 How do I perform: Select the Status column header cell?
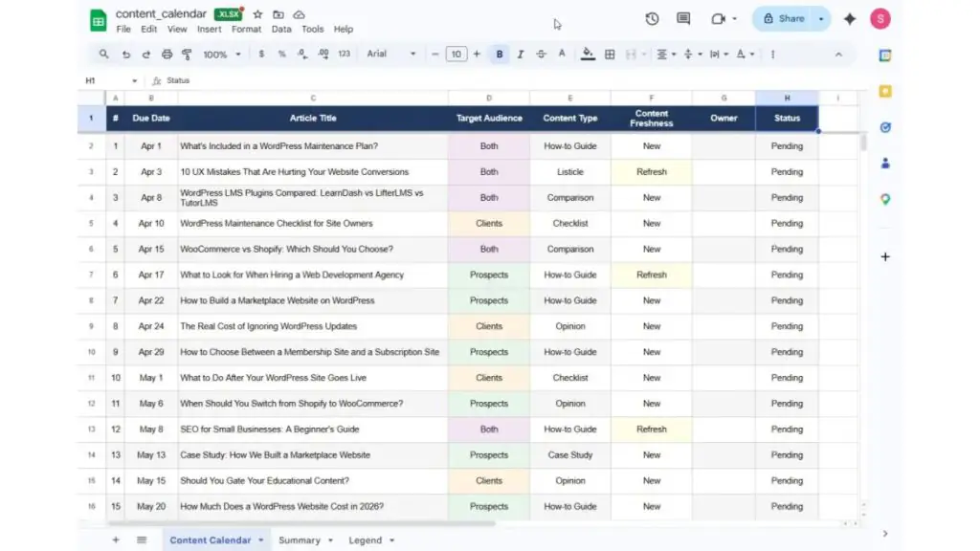click(x=787, y=118)
